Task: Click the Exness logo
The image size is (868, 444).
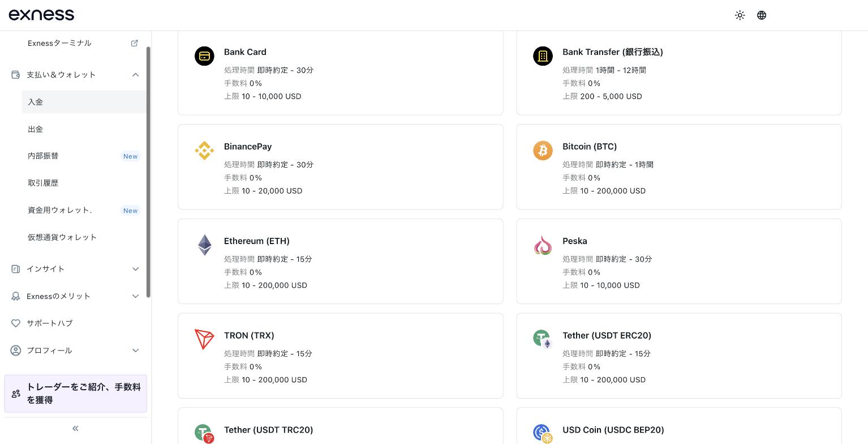Action: (x=41, y=15)
